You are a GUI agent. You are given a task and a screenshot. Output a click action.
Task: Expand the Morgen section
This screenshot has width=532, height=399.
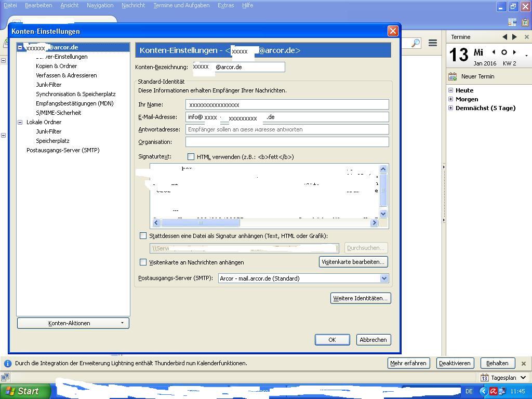point(450,99)
